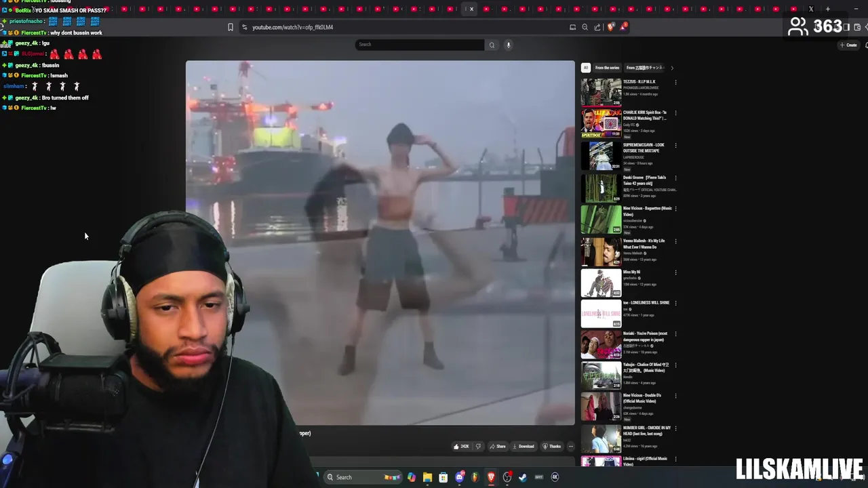Viewport: 868px width, 488px height.
Task: Click the video player to pause
Action: 380,243
